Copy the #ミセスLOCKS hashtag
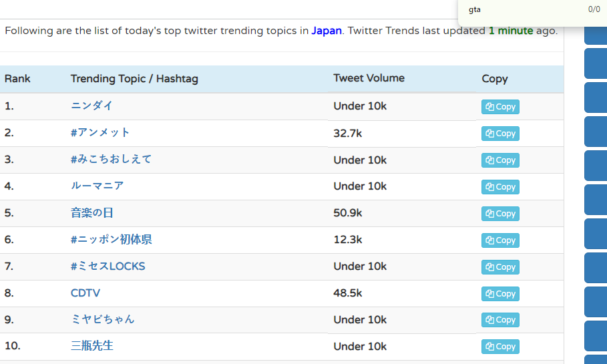This screenshot has height=364, width=607. pos(500,267)
